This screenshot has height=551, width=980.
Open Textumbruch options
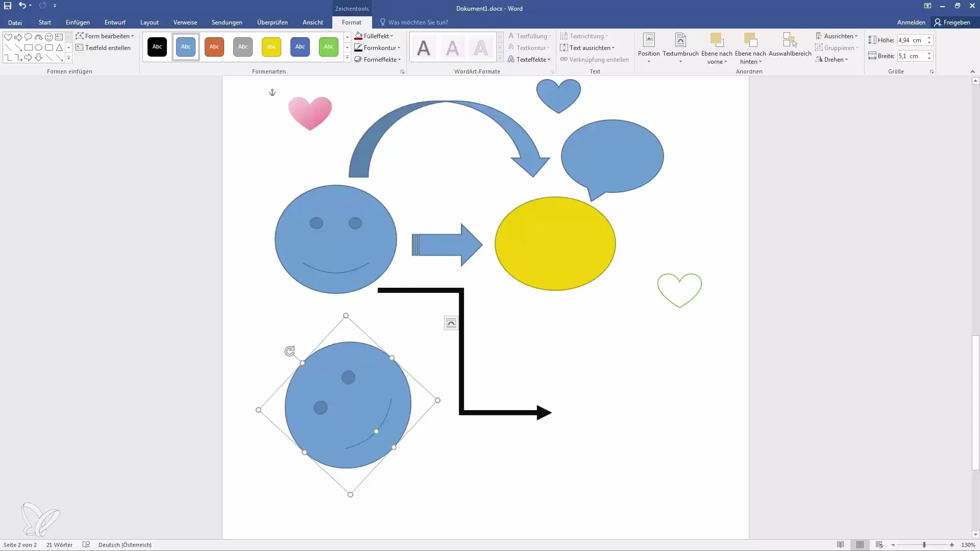(680, 48)
